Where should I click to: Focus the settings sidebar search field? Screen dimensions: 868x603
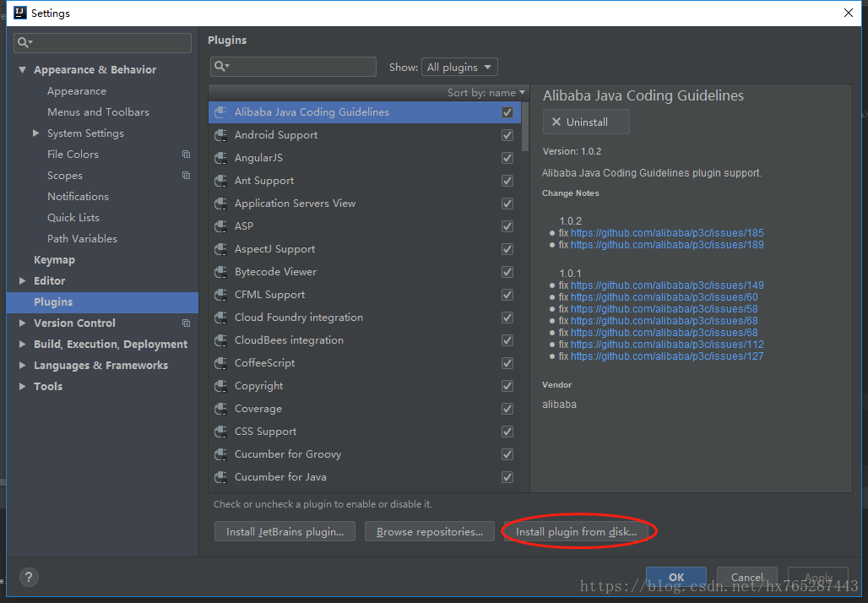pos(102,42)
